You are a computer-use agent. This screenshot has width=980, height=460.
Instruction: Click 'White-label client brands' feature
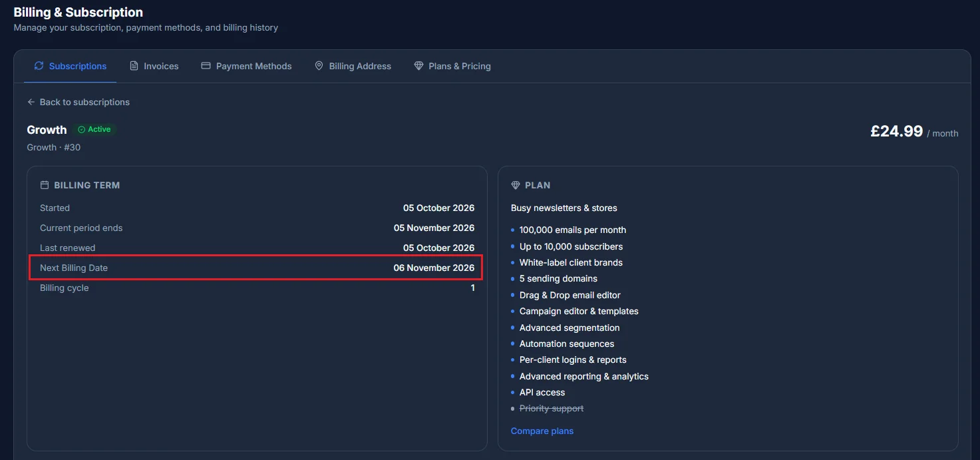pos(571,262)
